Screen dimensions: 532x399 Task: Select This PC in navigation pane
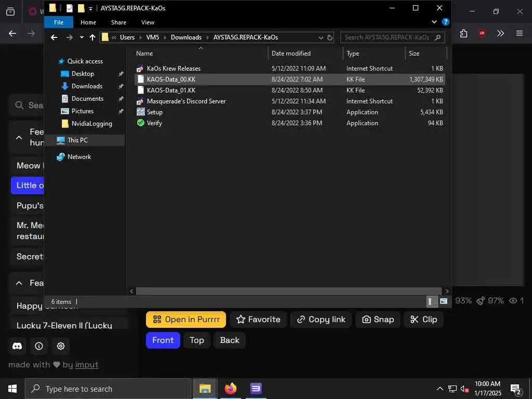(x=77, y=140)
